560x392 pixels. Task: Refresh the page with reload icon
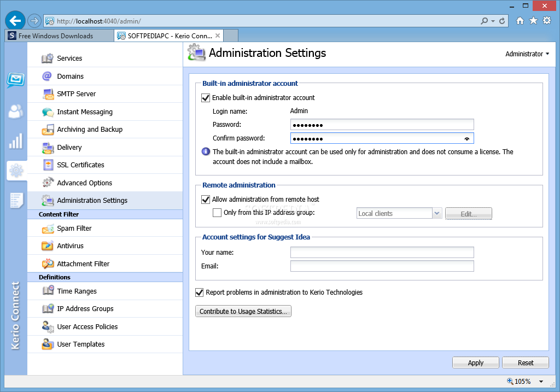pos(502,21)
